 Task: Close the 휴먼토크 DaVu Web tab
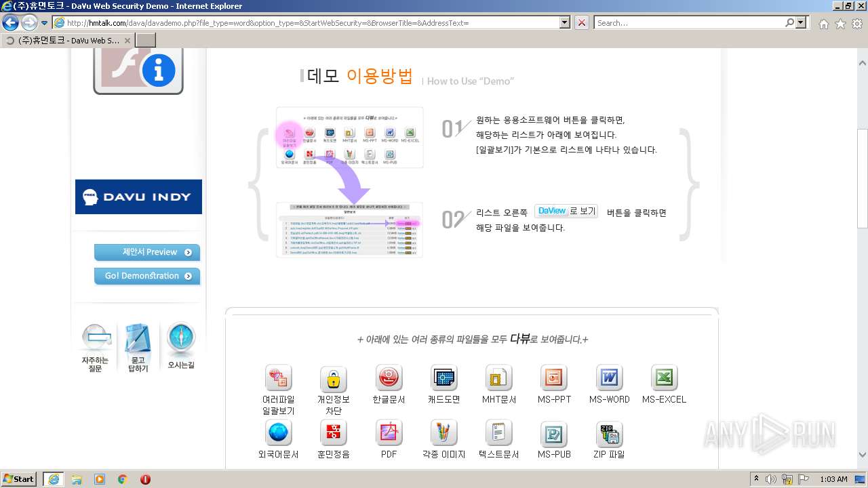pyautogui.click(x=127, y=41)
